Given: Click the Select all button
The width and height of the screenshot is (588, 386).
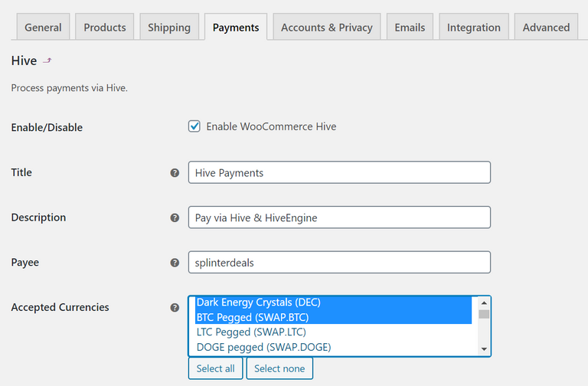Looking at the screenshot, I should (x=216, y=368).
